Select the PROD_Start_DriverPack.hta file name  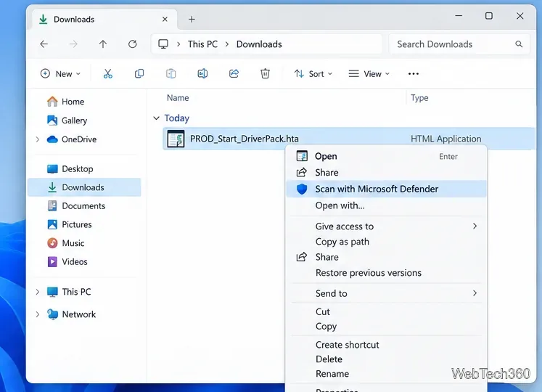[x=244, y=139]
